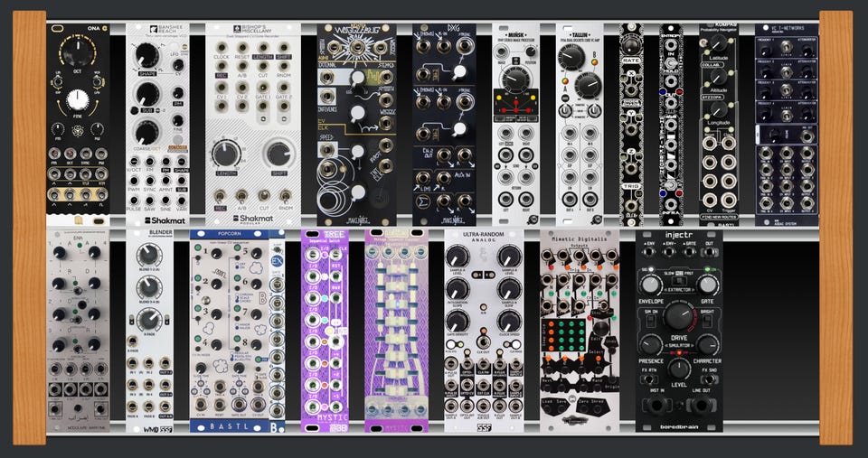Click the LINE OUT jack on injectr

(700, 407)
